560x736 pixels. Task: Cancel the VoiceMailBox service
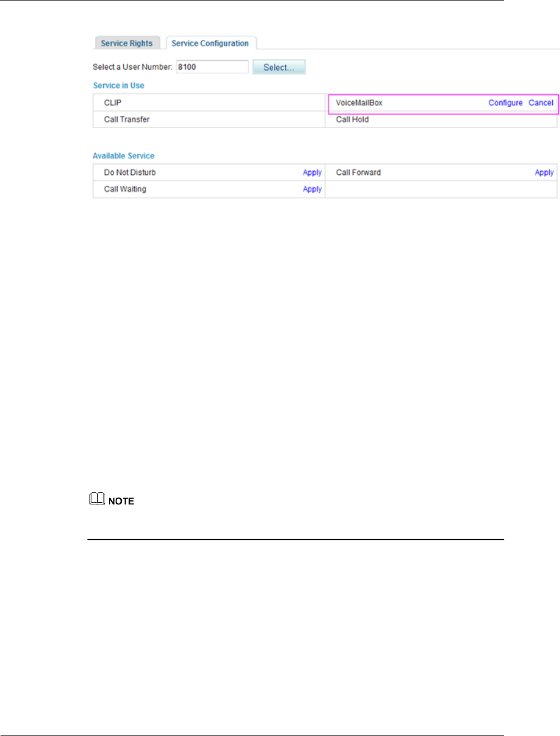(x=541, y=103)
